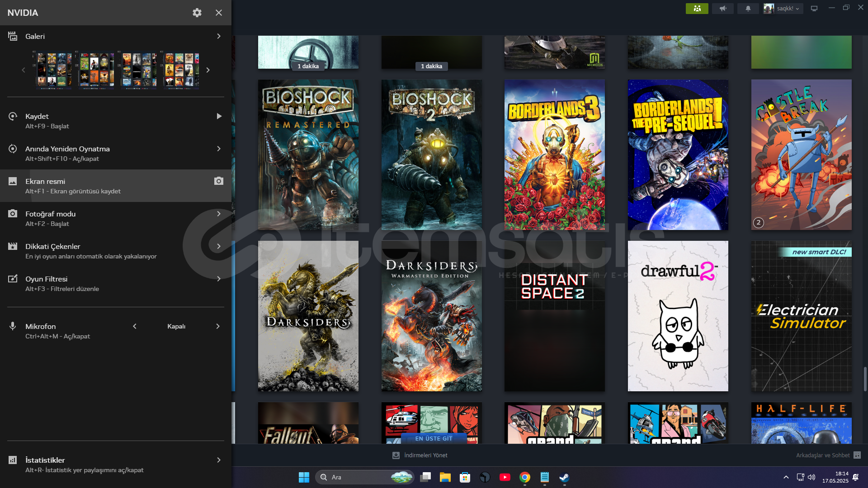Click Anında Yeniden Oynatma icon

[13, 149]
